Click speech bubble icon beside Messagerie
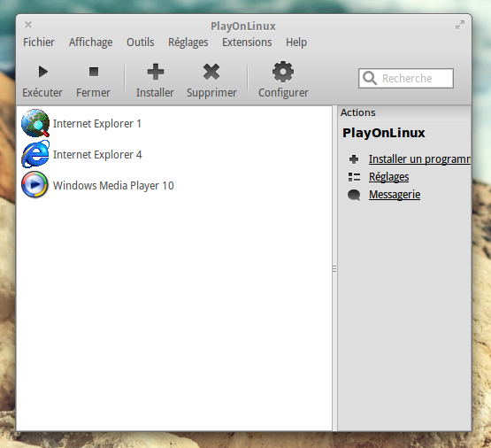This screenshot has height=448, width=491. 354,195
